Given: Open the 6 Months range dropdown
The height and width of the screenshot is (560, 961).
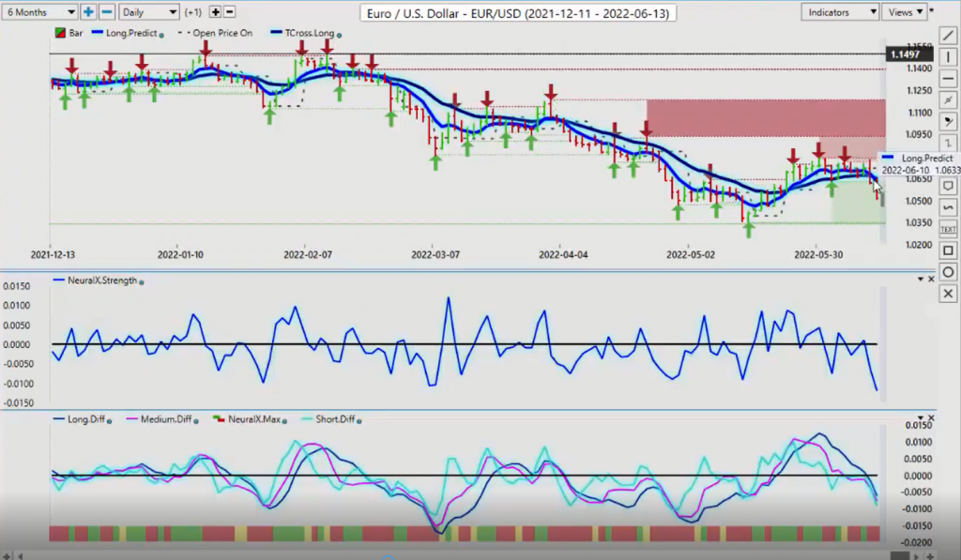Looking at the screenshot, I should pos(39,11).
